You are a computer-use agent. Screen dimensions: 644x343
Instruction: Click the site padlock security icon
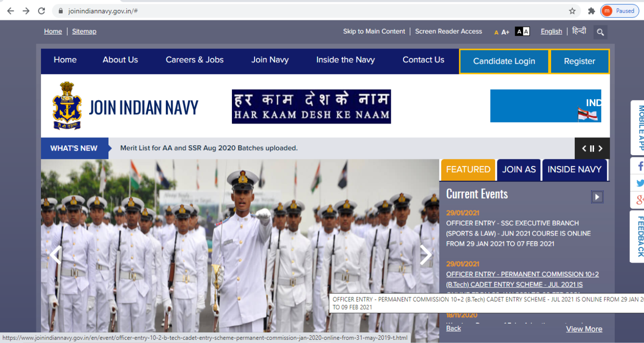coord(61,11)
